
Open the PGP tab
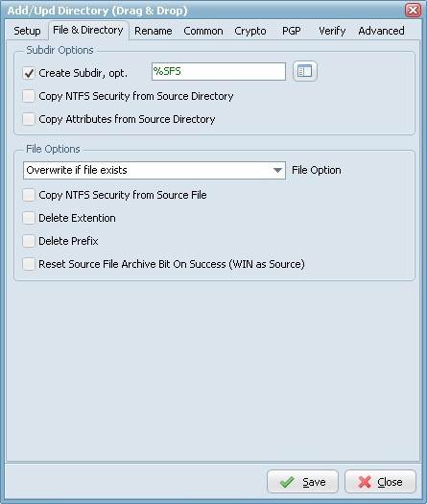(x=292, y=31)
